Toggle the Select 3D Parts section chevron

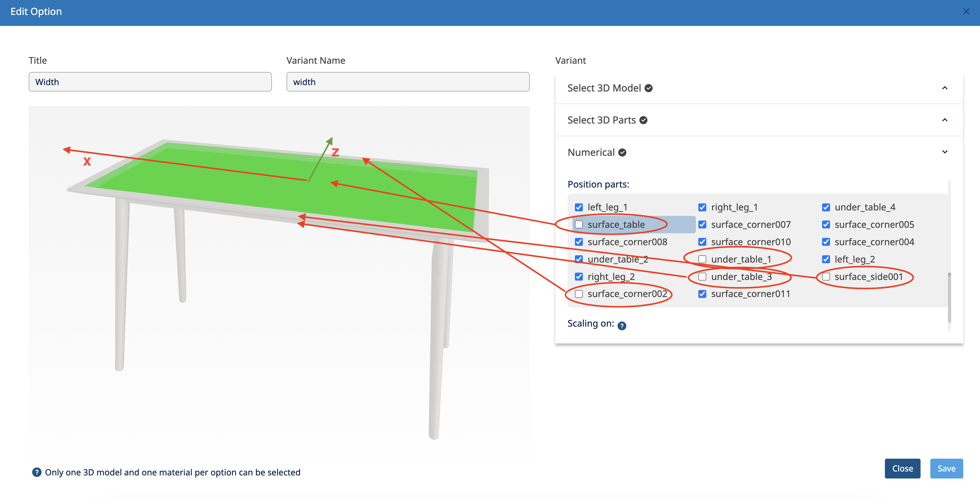tap(945, 120)
